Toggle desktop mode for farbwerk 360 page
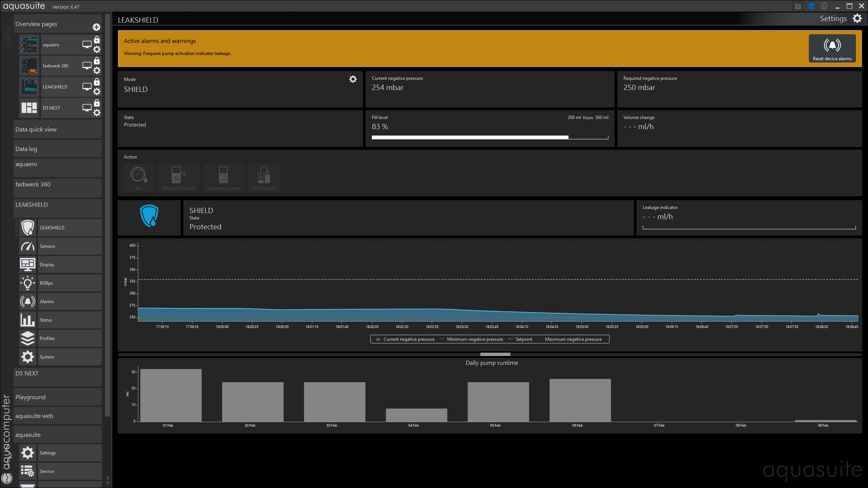 (87, 66)
